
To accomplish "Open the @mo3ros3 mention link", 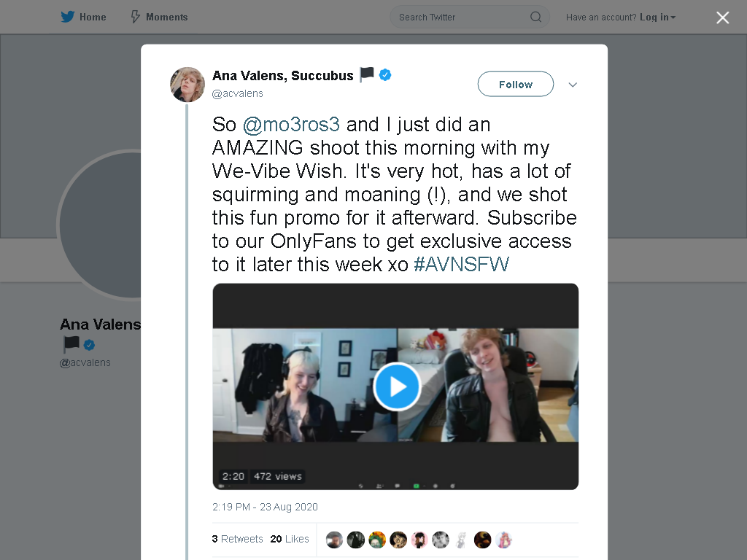I will 292,125.
